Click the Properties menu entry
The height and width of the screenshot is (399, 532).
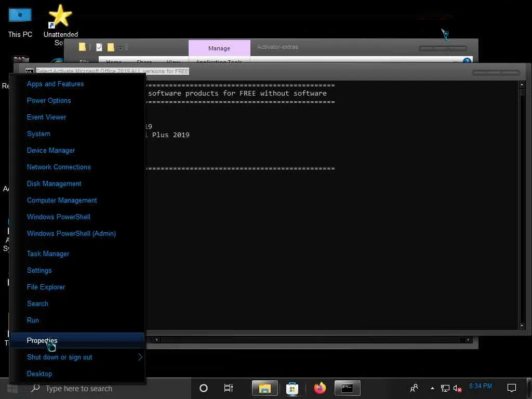coord(77,340)
